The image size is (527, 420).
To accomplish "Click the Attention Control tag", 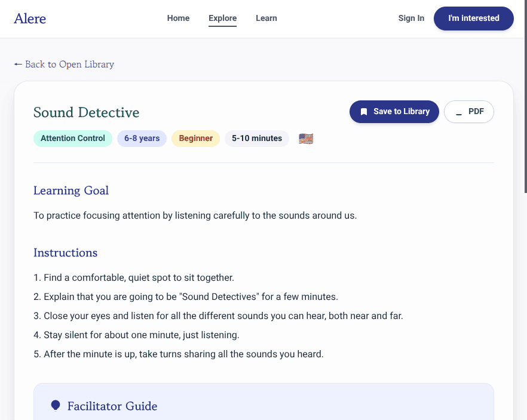I will 73,139.
